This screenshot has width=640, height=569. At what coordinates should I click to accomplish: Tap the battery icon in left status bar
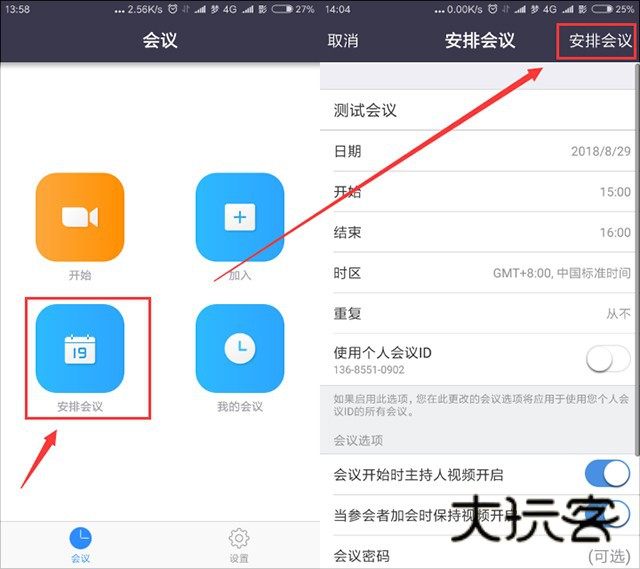[x=282, y=9]
